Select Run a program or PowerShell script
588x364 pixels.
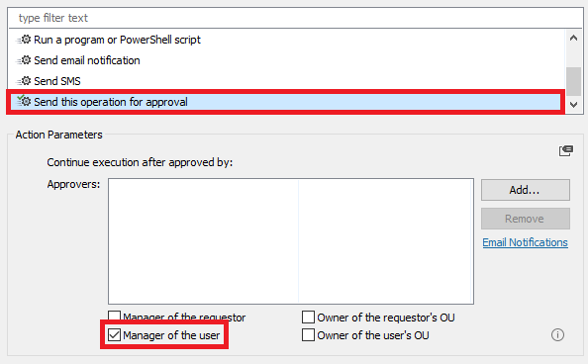[x=117, y=40]
